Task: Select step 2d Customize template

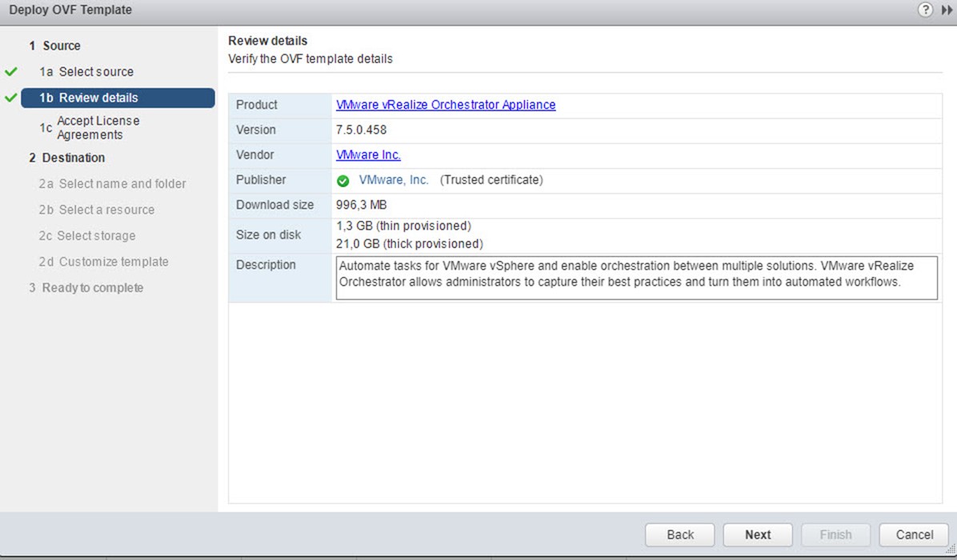Action: 104,262
